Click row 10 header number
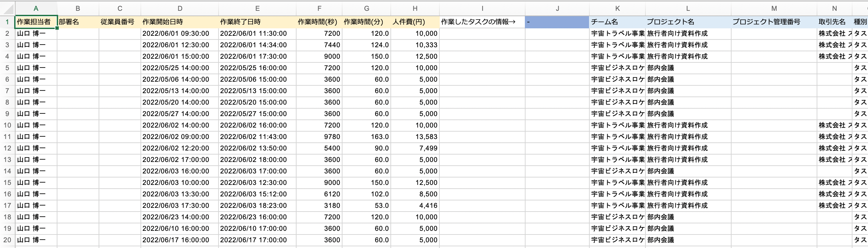868x248 pixels. tap(7, 125)
